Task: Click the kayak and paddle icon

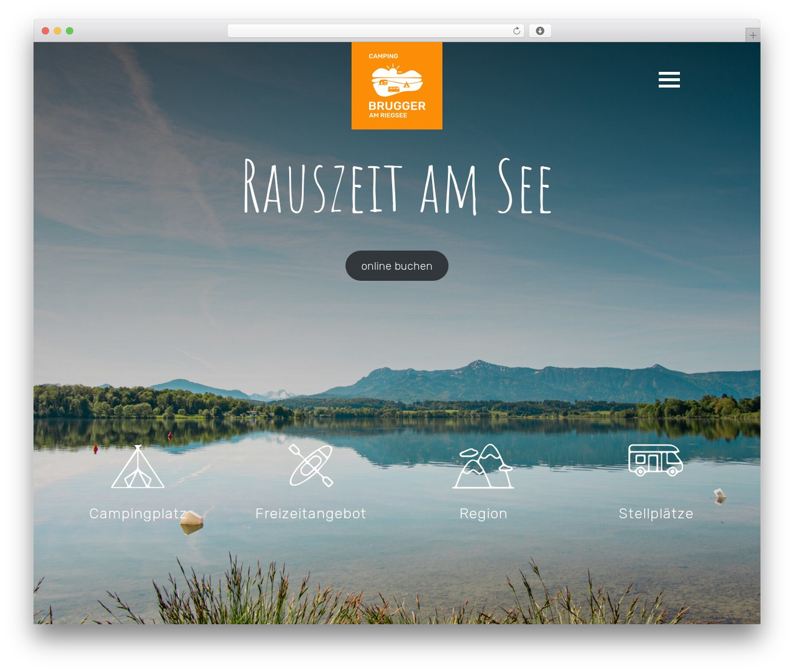Action: pyautogui.click(x=311, y=466)
